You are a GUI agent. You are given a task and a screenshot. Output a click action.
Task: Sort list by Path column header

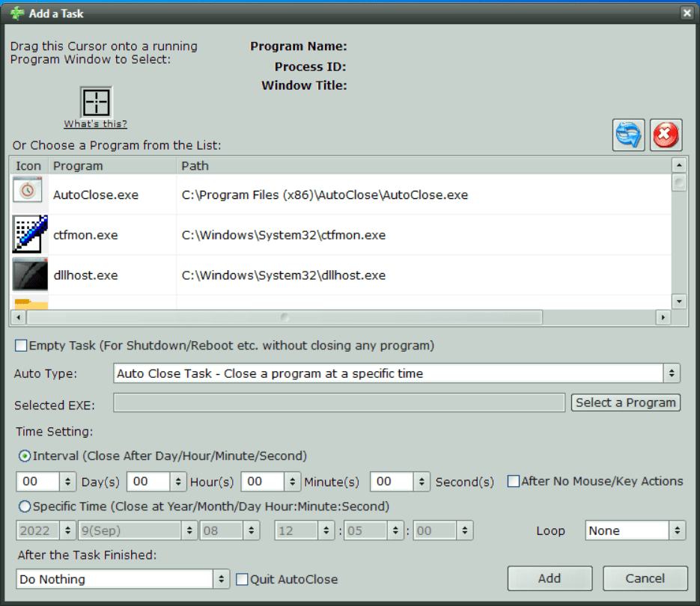click(424, 166)
